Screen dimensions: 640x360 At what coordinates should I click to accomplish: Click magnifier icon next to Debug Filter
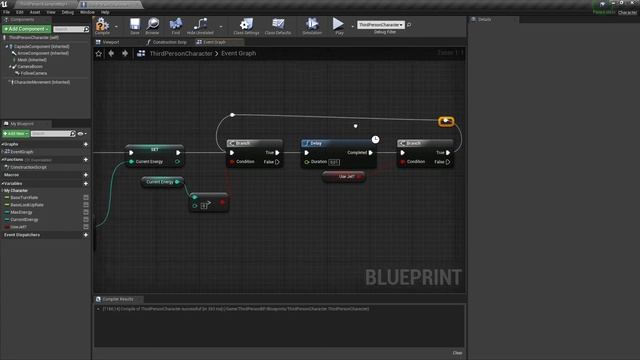pyautogui.click(x=409, y=25)
